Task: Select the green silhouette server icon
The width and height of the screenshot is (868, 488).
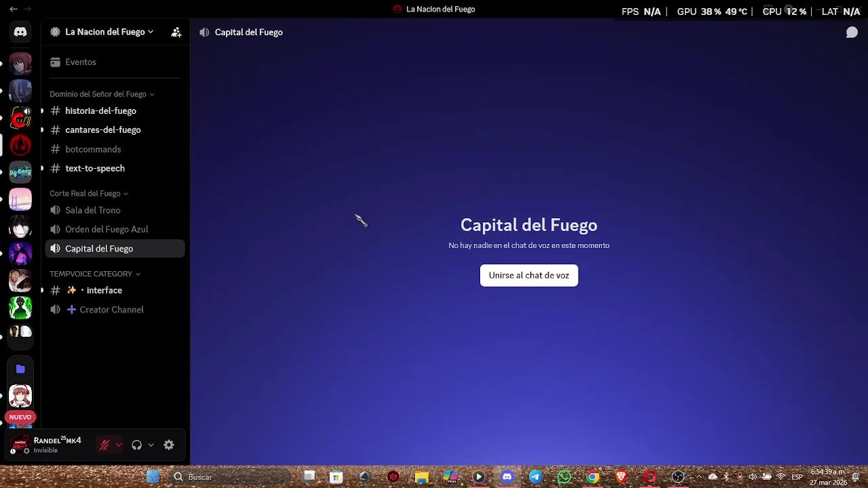Action: click(20, 308)
